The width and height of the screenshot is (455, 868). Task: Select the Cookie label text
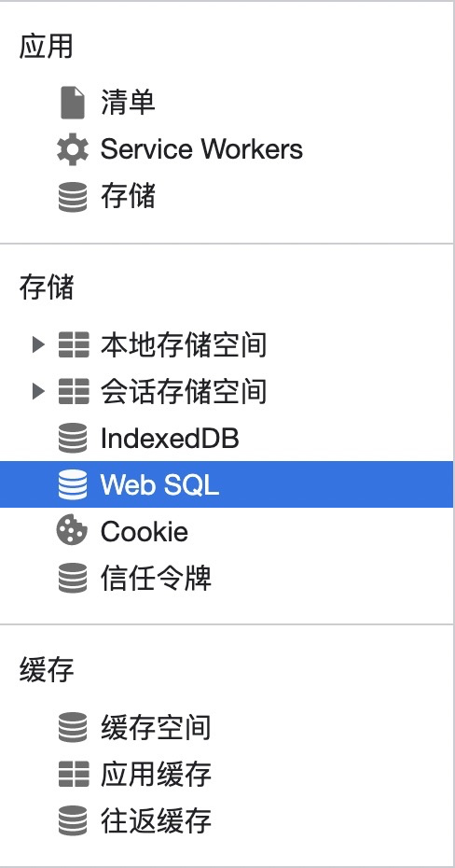point(145,531)
